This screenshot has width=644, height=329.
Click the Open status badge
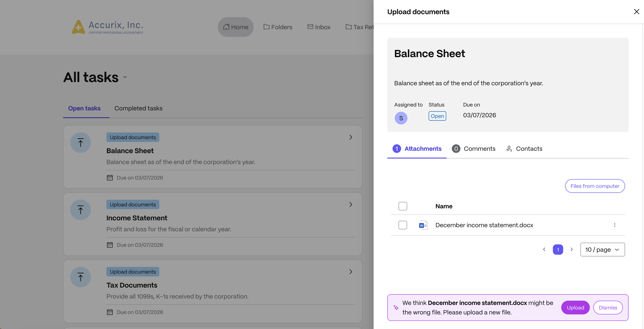click(437, 116)
